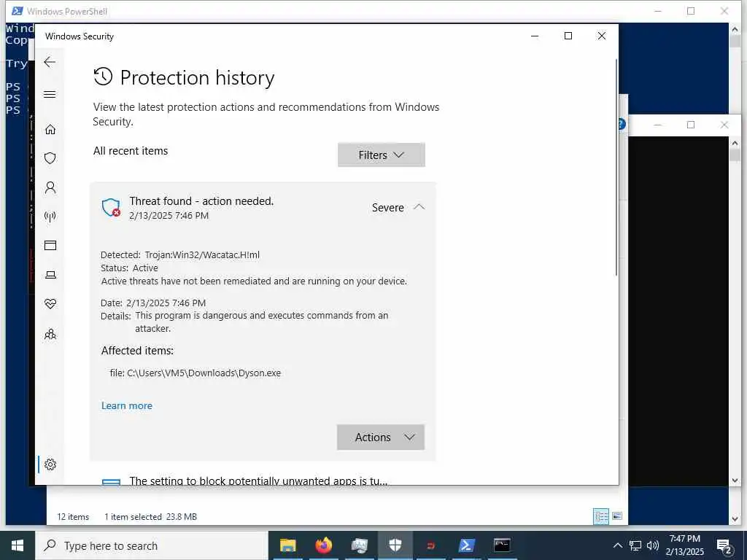Open PowerShell from the taskbar
This screenshot has width=747, height=560.
pos(466,545)
